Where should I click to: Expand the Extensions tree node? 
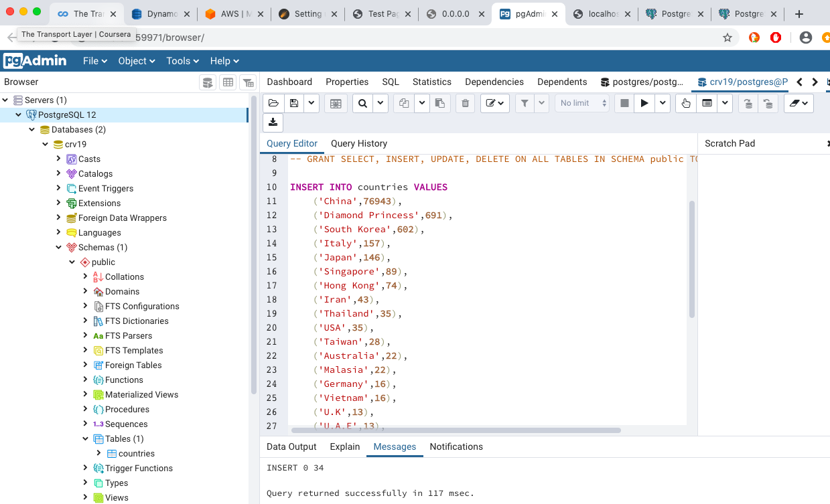pyautogui.click(x=58, y=203)
